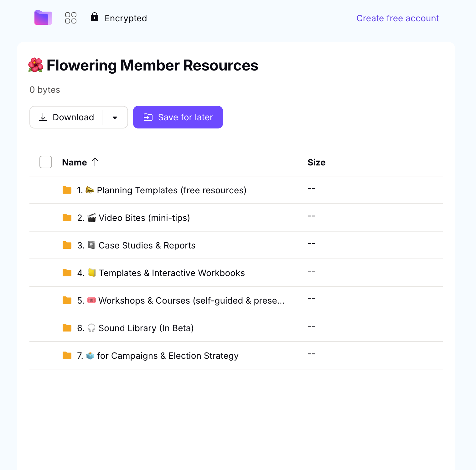
Task: Toggle sort order with Name arrow
Action: click(x=95, y=162)
